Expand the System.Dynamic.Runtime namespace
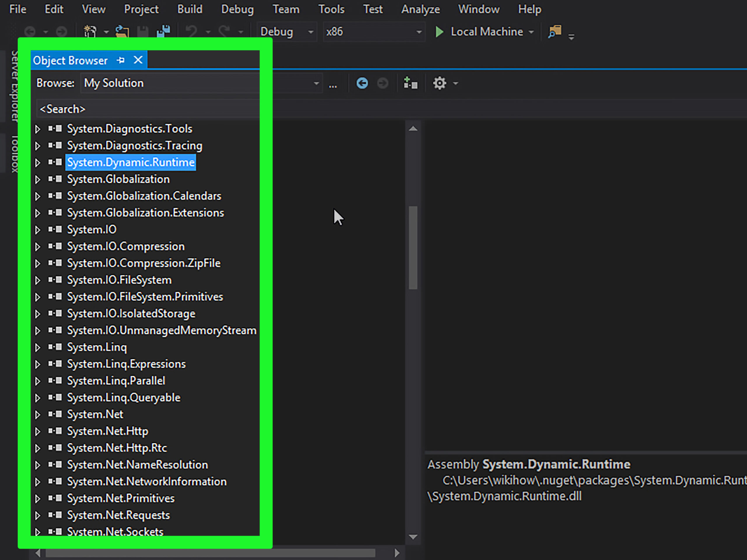The width and height of the screenshot is (747, 560). pyautogui.click(x=38, y=162)
